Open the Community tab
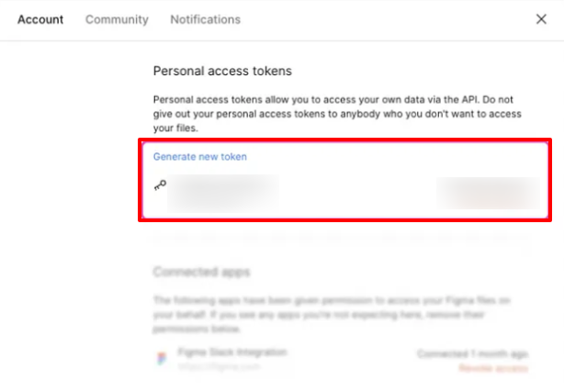Viewport: 564px width, 392px height. [x=117, y=19]
